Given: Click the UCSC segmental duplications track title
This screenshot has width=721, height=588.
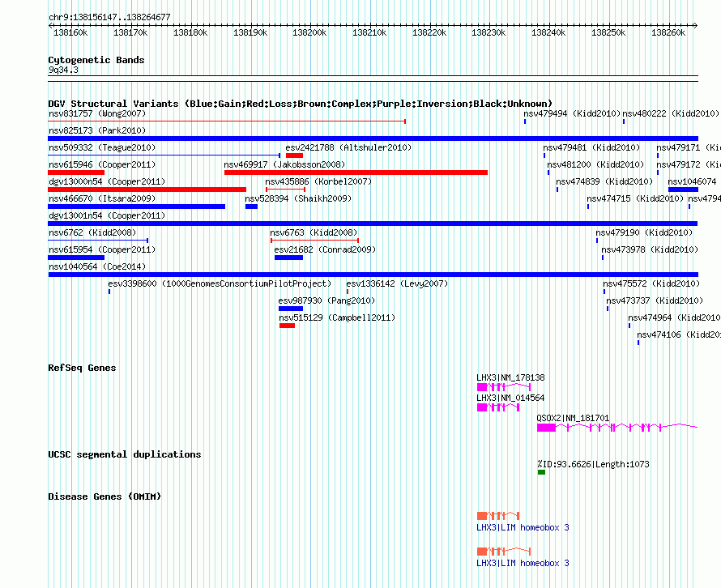Looking at the screenshot, I should (x=125, y=454).
